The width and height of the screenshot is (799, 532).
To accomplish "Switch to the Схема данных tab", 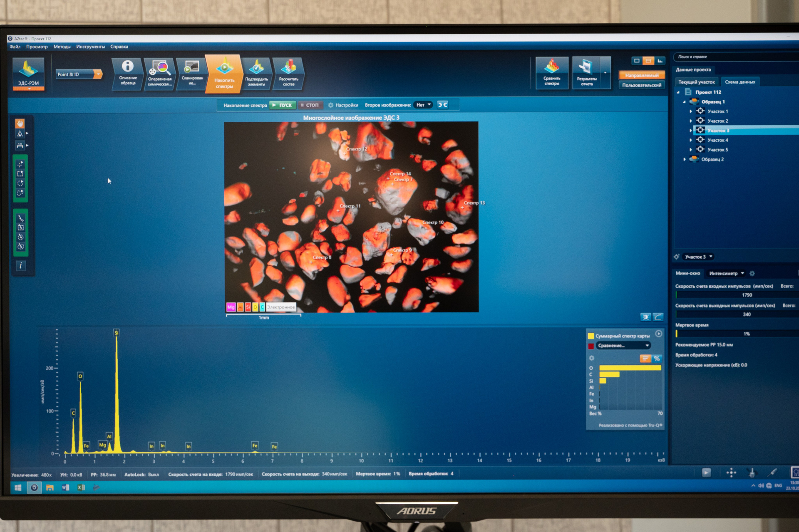I will tap(739, 82).
